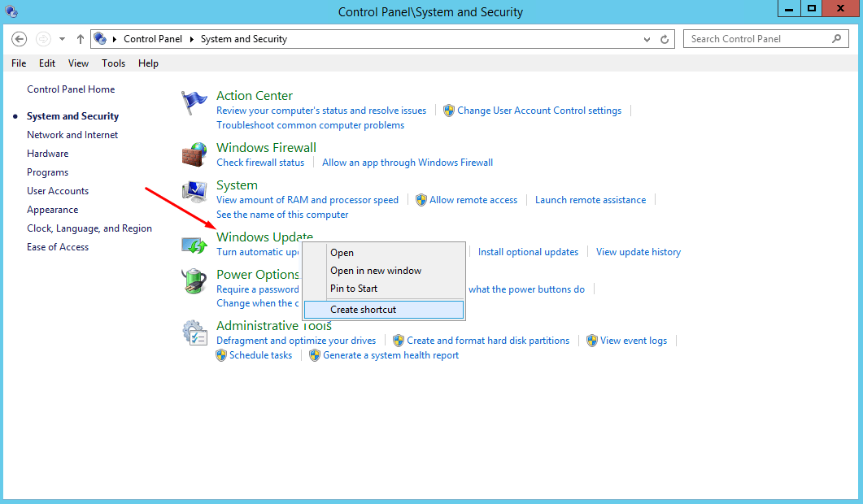Click View update history link
The width and height of the screenshot is (863, 504).
coord(639,252)
